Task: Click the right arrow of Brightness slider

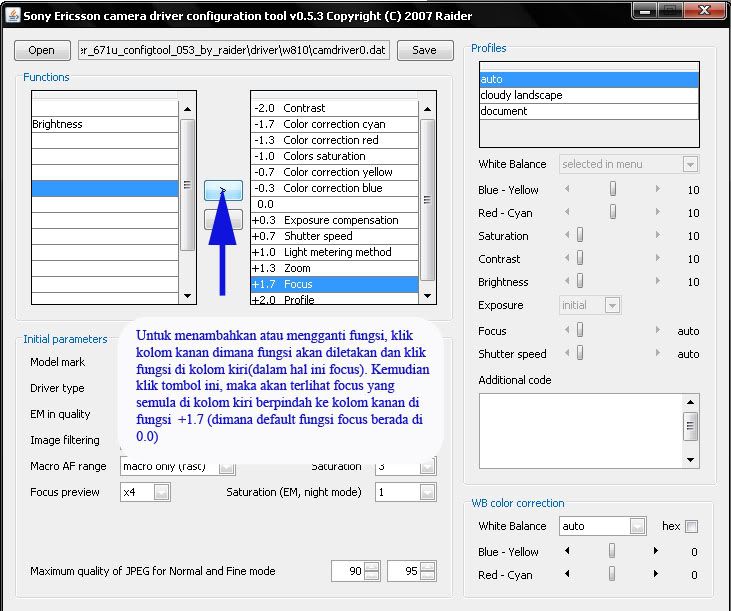Action: pyautogui.click(x=657, y=281)
